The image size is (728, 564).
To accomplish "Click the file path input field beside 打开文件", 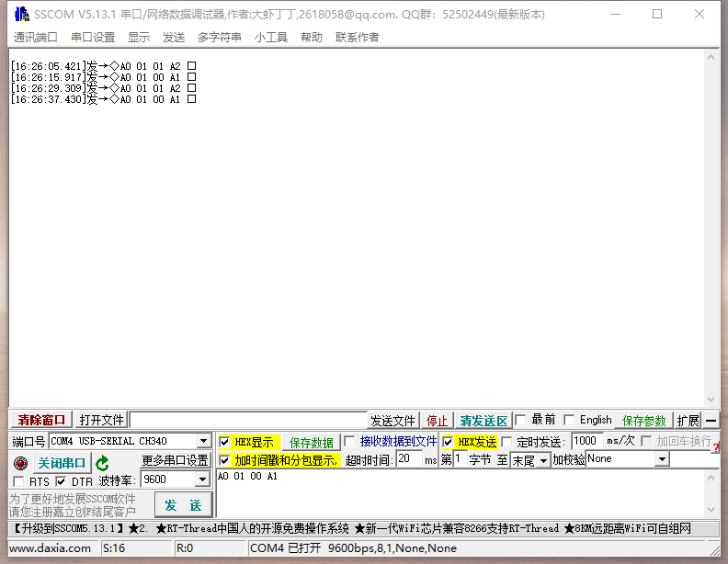I will coord(248,420).
